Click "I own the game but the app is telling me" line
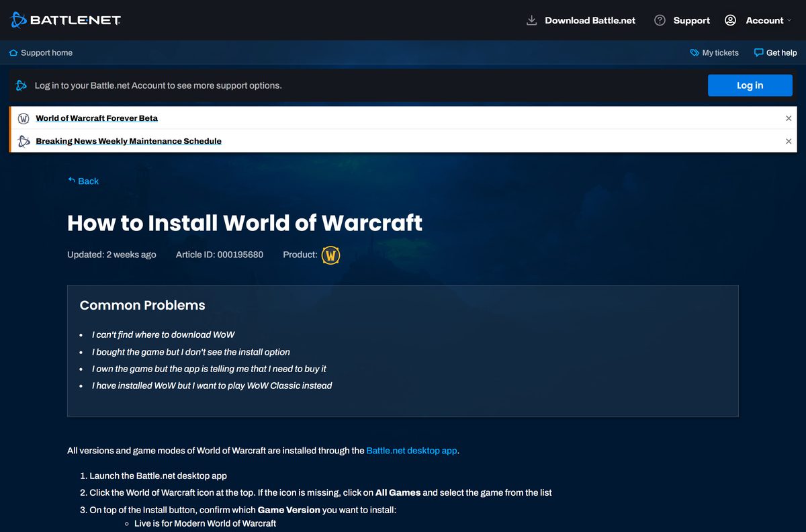The image size is (806, 532). [209, 369]
